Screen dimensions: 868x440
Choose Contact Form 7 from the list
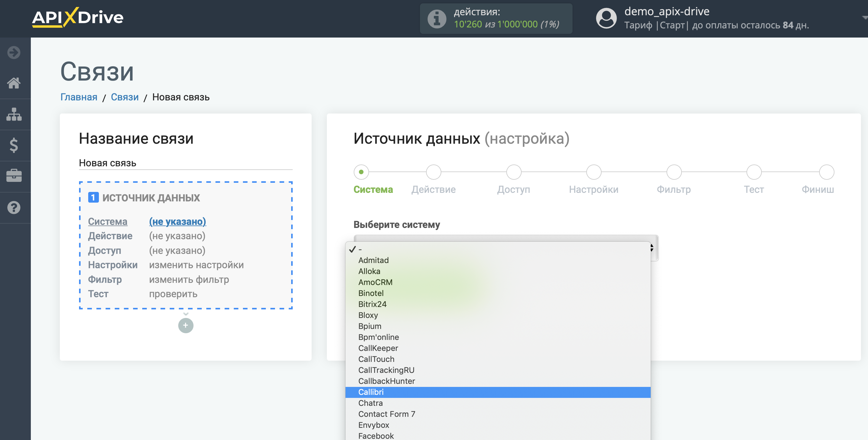498,414
